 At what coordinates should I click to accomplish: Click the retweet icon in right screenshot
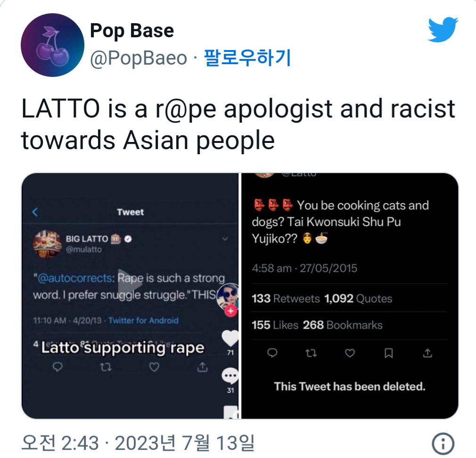(311, 353)
